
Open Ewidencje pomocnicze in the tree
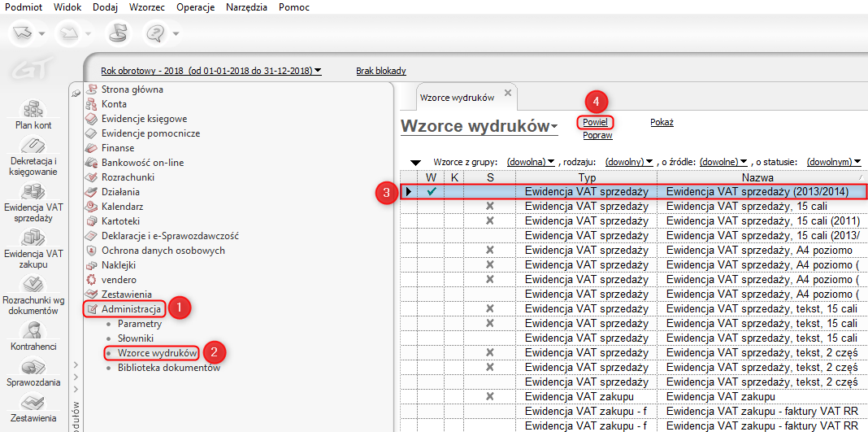click(150, 133)
